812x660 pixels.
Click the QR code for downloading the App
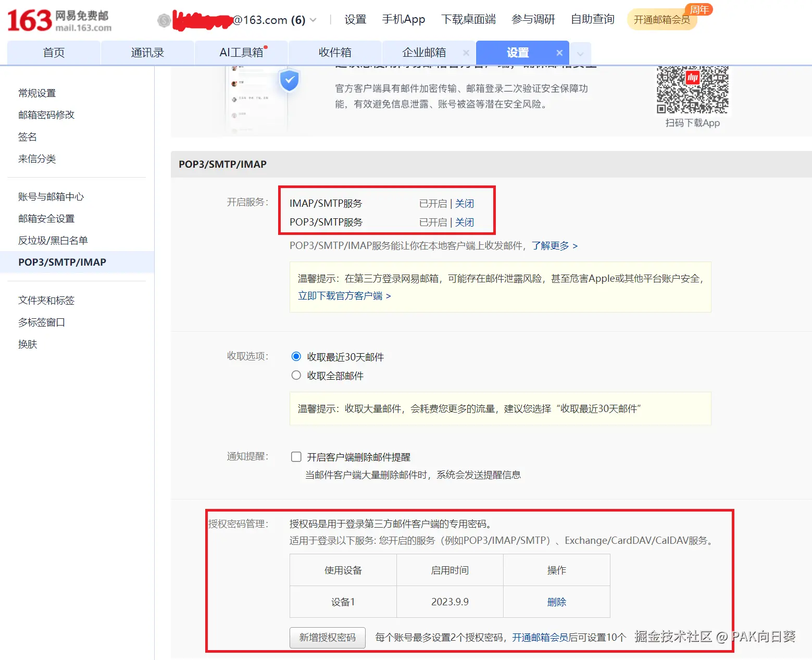[692, 90]
